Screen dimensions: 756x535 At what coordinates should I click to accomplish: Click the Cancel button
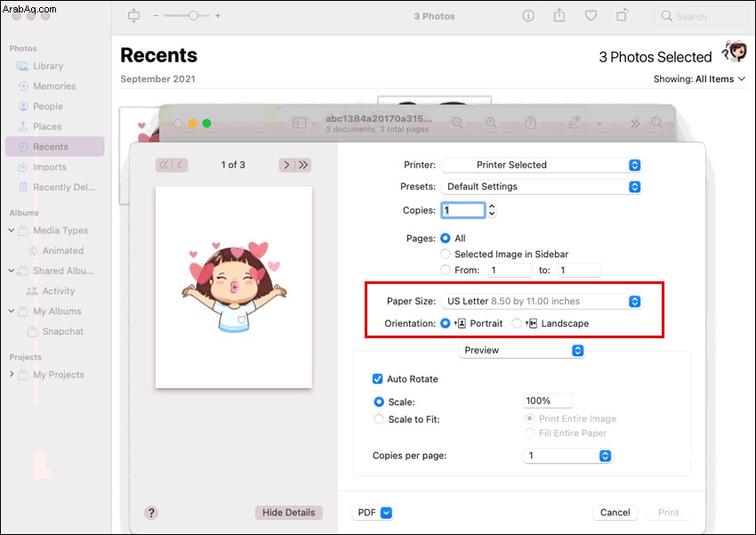615,513
